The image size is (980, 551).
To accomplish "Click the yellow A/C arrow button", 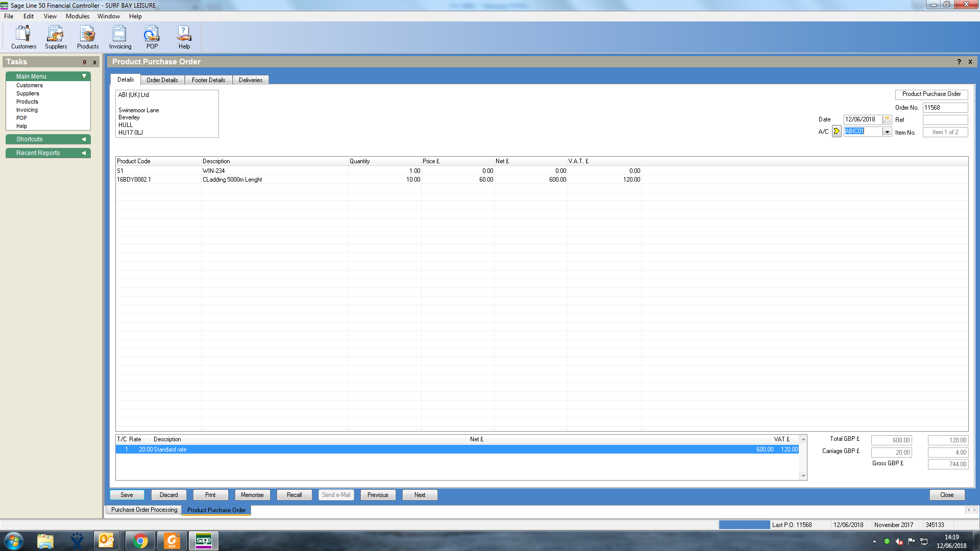I will click(x=837, y=132).
